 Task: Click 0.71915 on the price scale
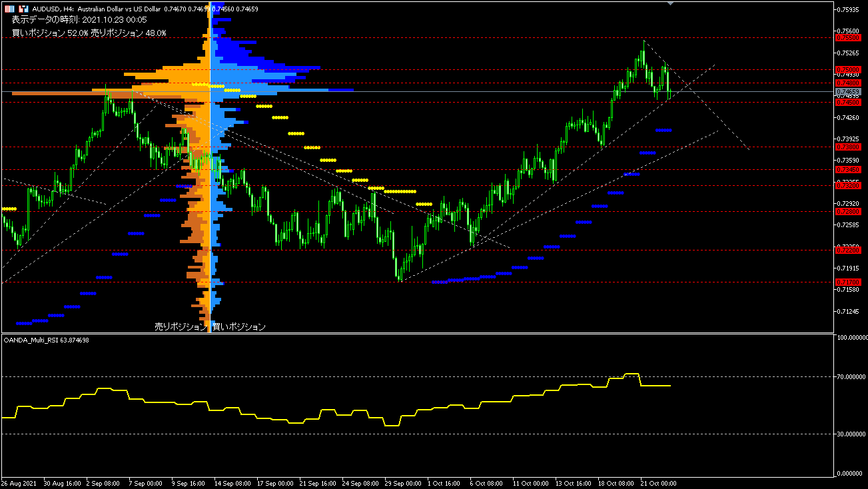[849, 268]
